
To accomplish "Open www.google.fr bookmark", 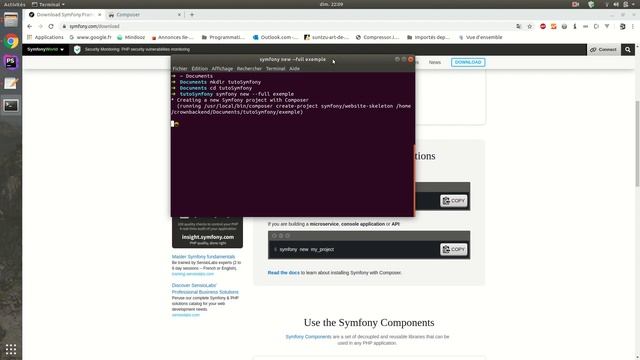I will click(x=90, y=37).
